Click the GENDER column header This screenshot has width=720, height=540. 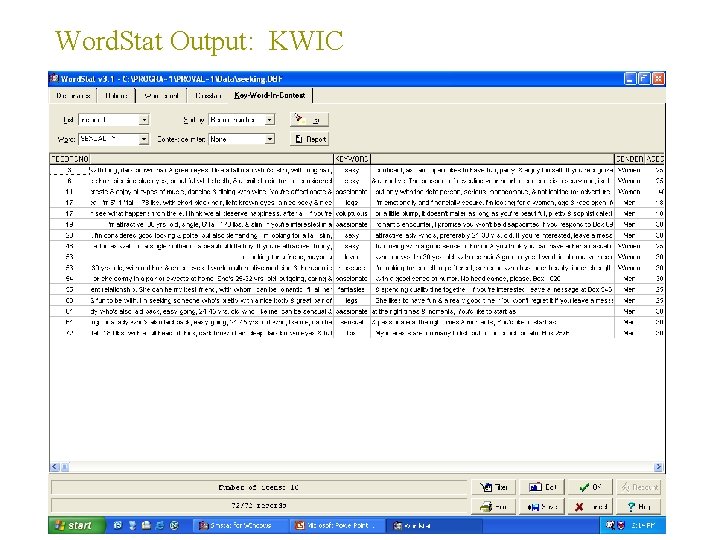[x=629, y=159]
